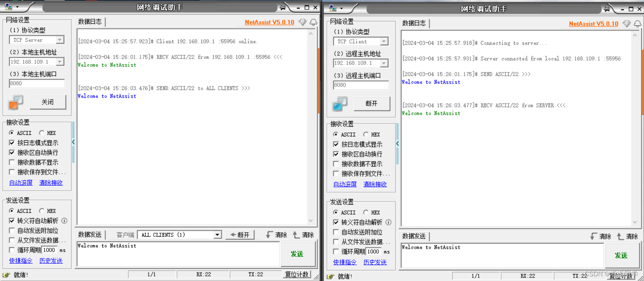This screenshot has width=644, height=281.
Task: Click the blue connection status icon in client window
Action: coord(340,104)
